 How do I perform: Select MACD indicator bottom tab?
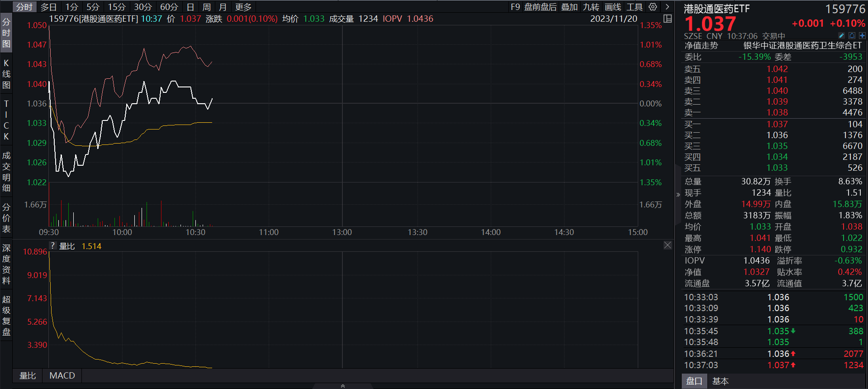point(62,375)
